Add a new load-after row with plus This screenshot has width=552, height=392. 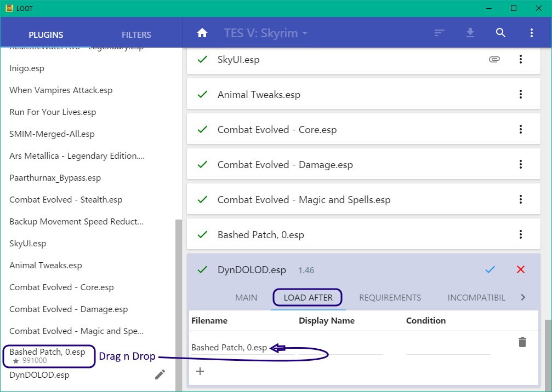tap(200, 371)
